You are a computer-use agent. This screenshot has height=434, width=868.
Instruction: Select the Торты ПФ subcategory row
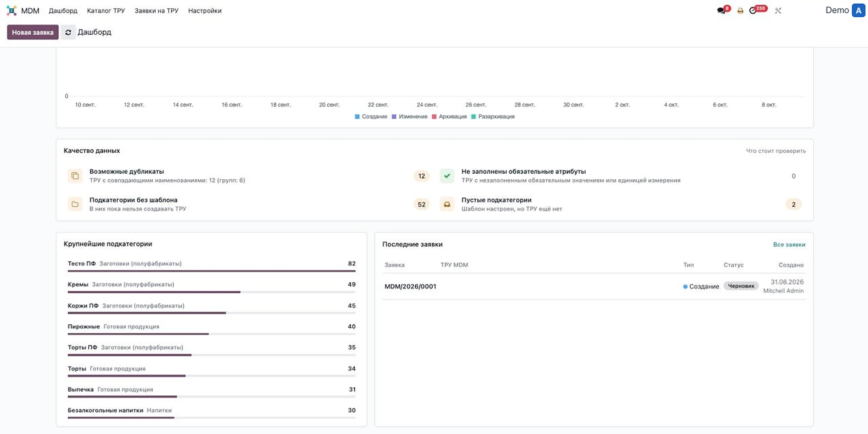(x=212, y=350)
